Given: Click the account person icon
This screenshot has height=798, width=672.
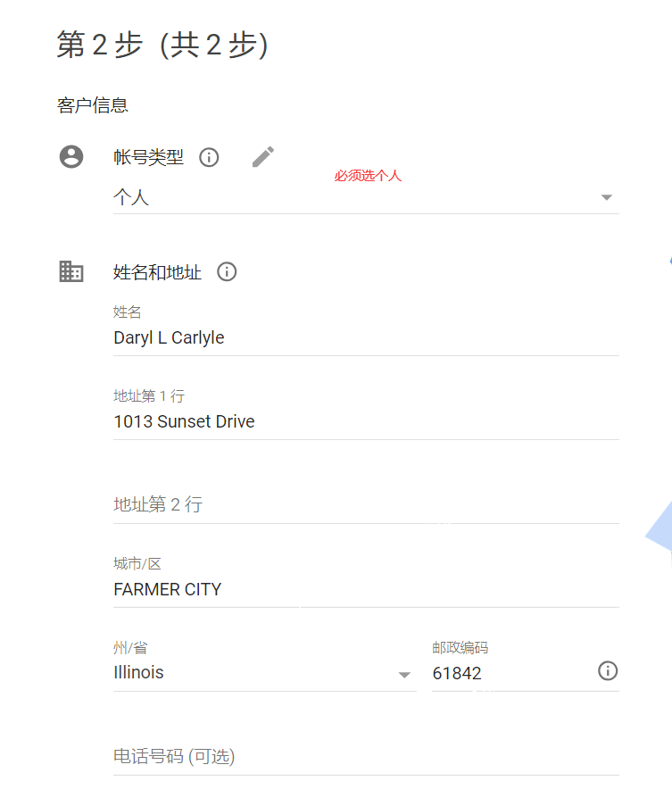Looking at the screenshot, I should pos(71,157).
